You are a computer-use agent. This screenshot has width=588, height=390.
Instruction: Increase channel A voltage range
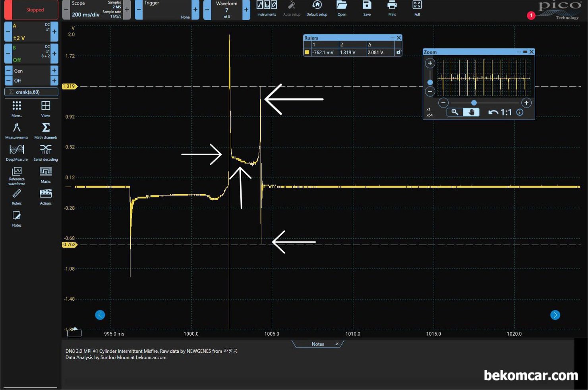(x=54, y=31)
